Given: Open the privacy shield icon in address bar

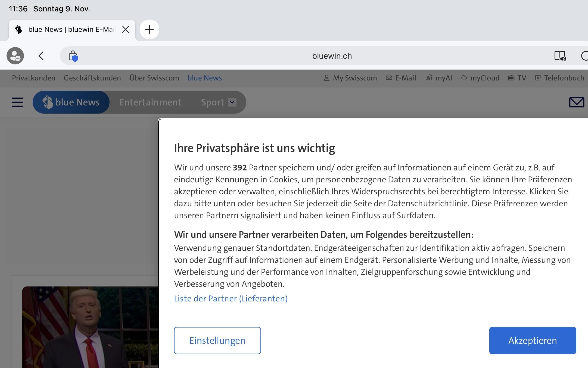Looking at the screenshot, I should tap(73, 56).
